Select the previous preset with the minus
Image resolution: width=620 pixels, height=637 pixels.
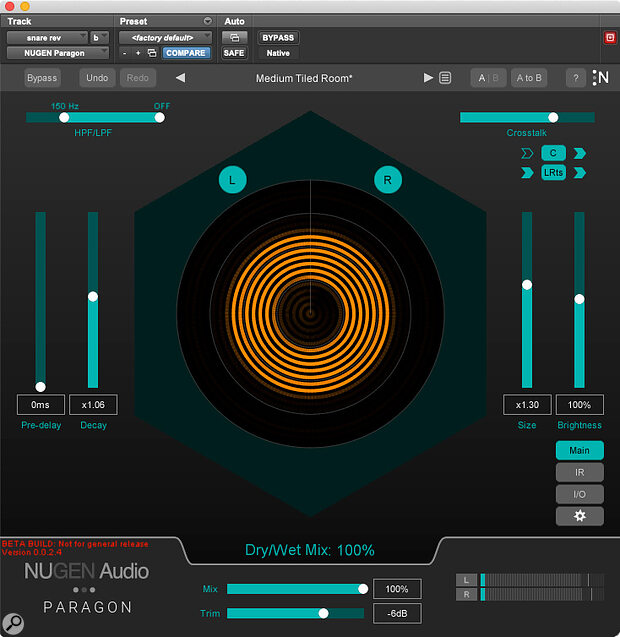125,53
